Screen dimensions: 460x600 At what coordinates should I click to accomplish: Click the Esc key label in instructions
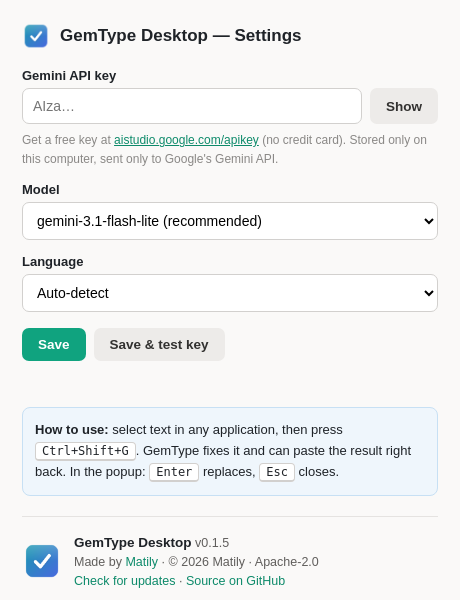point(277,472)
